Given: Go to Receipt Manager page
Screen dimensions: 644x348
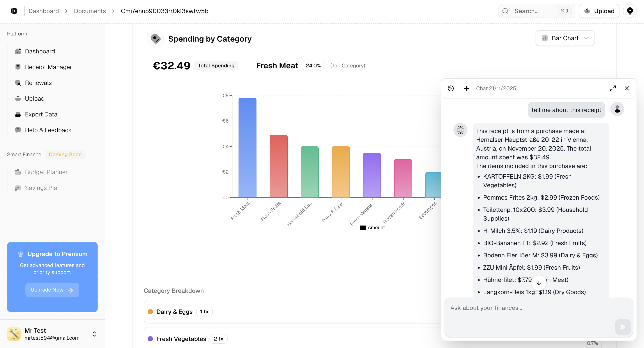Looking at the screenshot, I should click(x=48, y=67).
